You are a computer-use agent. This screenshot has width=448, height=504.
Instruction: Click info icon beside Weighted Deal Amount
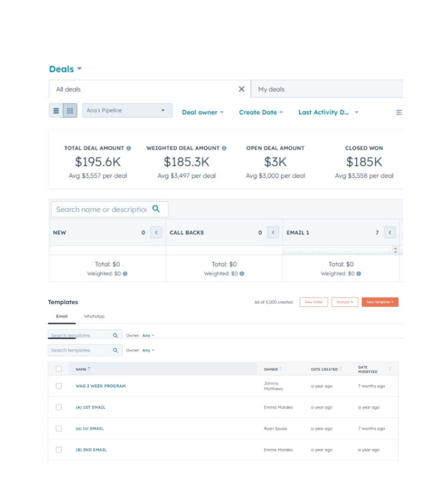[224, 148]
